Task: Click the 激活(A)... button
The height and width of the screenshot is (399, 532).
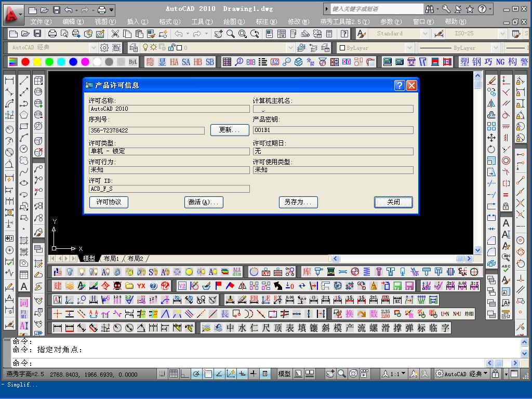Action: point(204,202)
